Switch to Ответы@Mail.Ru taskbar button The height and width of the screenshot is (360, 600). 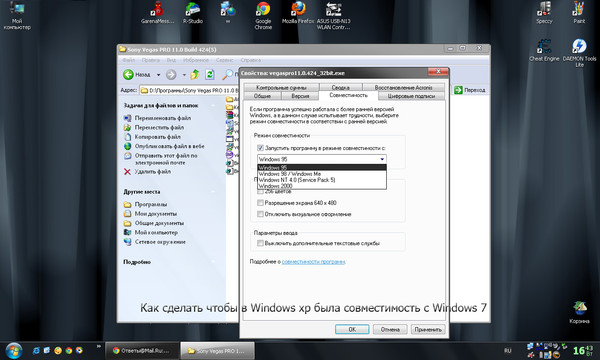(142, 350)
